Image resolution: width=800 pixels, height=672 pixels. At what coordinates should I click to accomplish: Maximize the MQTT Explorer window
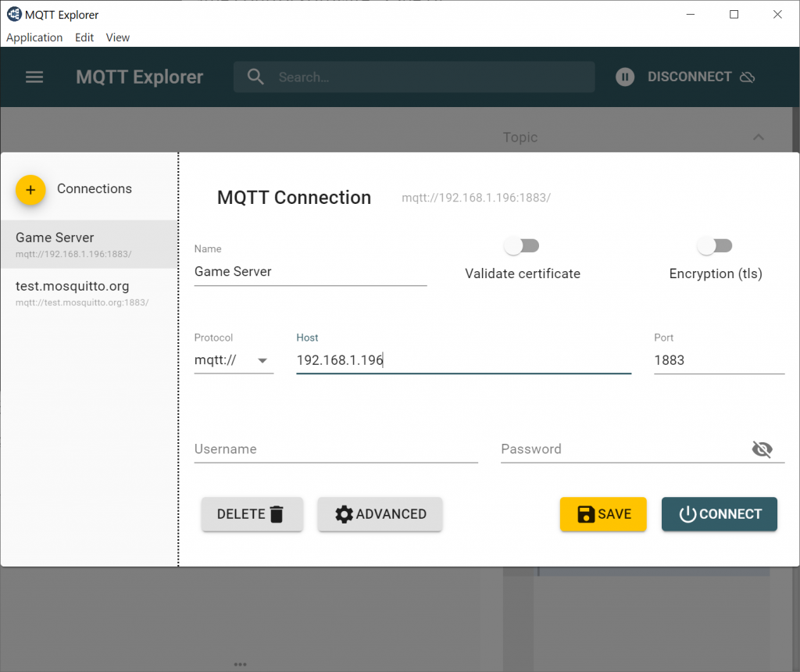(734, 14)
